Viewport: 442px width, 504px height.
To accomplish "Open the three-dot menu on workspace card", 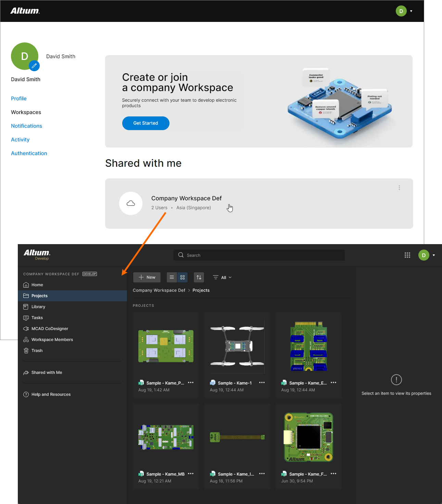I will coord(399,188).
